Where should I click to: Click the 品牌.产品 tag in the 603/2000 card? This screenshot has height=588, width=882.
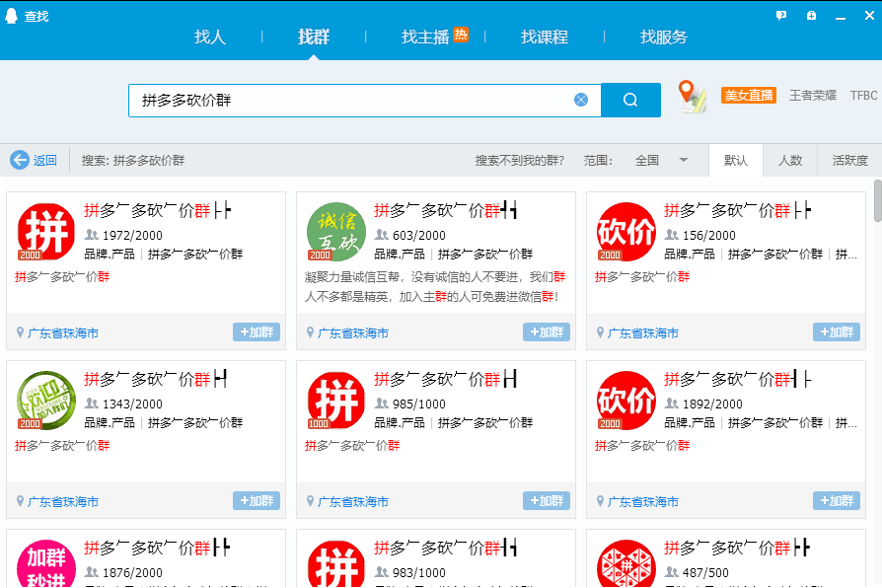(400, 255)
